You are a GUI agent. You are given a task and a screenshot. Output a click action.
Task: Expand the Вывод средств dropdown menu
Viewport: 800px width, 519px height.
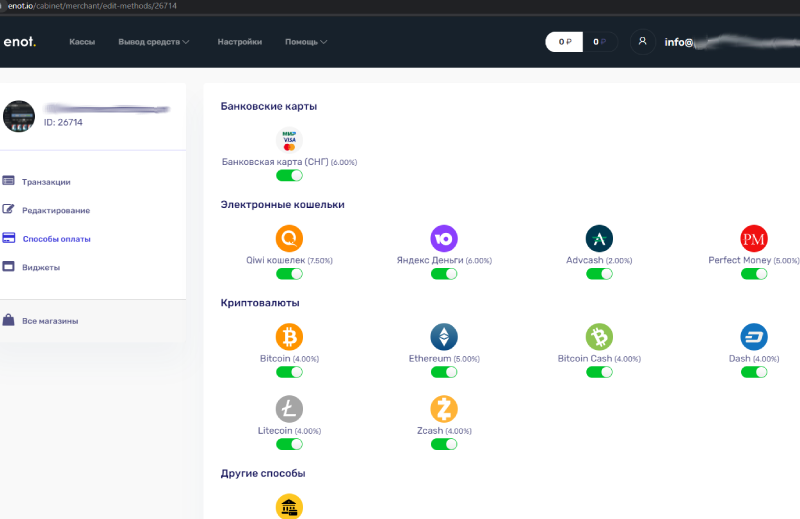(154, 42)
